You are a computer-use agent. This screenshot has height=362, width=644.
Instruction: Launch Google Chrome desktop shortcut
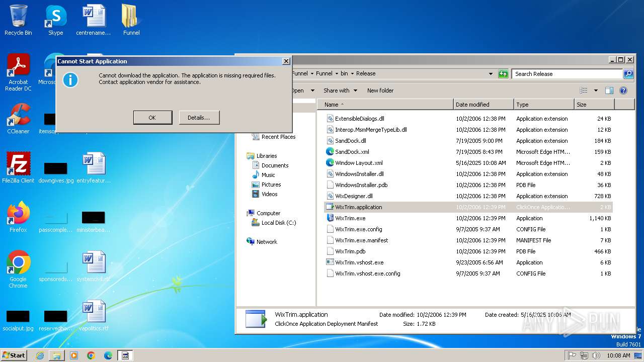click(x=18, y=269)
